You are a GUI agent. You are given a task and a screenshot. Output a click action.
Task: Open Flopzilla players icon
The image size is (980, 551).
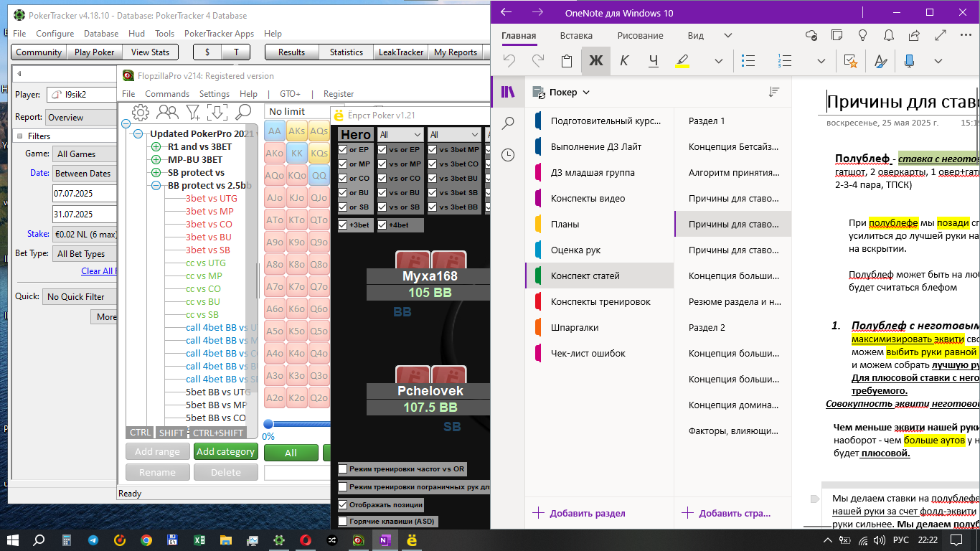(167, 111)
